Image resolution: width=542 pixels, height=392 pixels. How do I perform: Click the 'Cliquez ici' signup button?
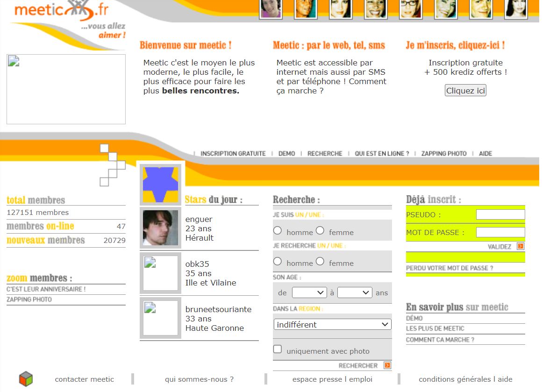466,91
